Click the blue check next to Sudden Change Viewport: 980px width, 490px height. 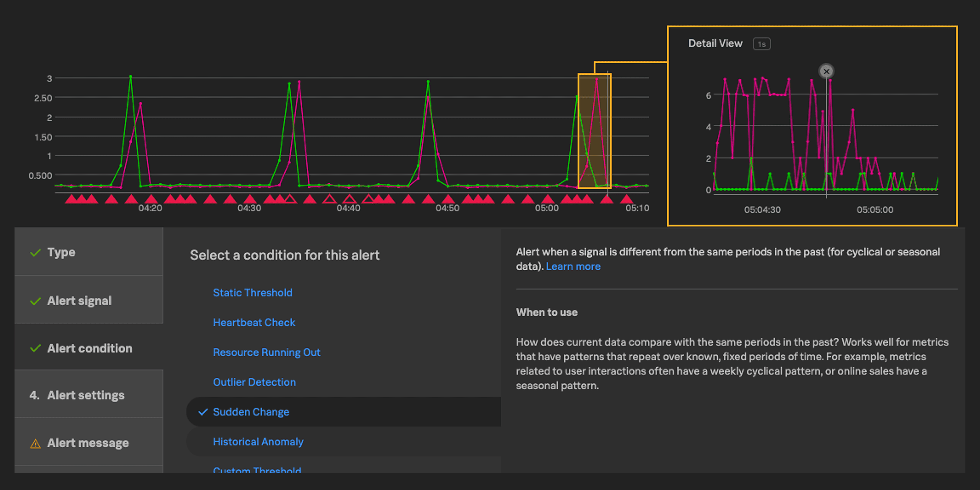203,412
